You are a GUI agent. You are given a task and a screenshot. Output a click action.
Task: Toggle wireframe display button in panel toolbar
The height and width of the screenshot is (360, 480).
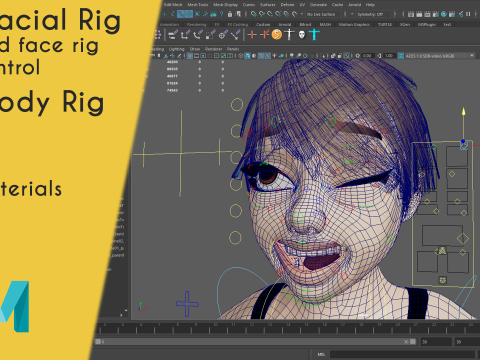point(241,56)
